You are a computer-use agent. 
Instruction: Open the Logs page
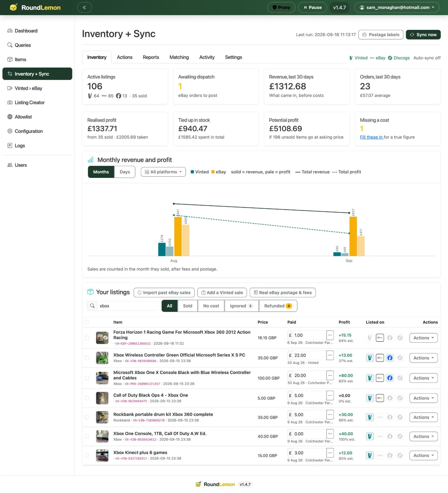tap(37, 146)
